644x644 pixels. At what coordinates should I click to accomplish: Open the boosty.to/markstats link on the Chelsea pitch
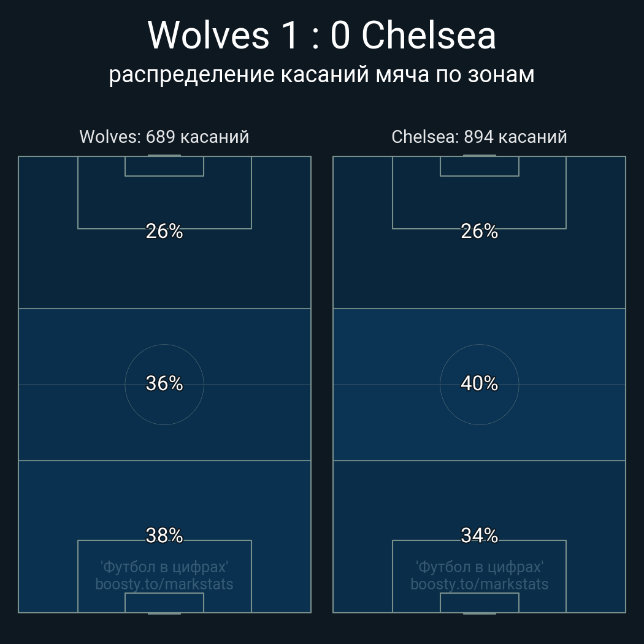point(479,584)
